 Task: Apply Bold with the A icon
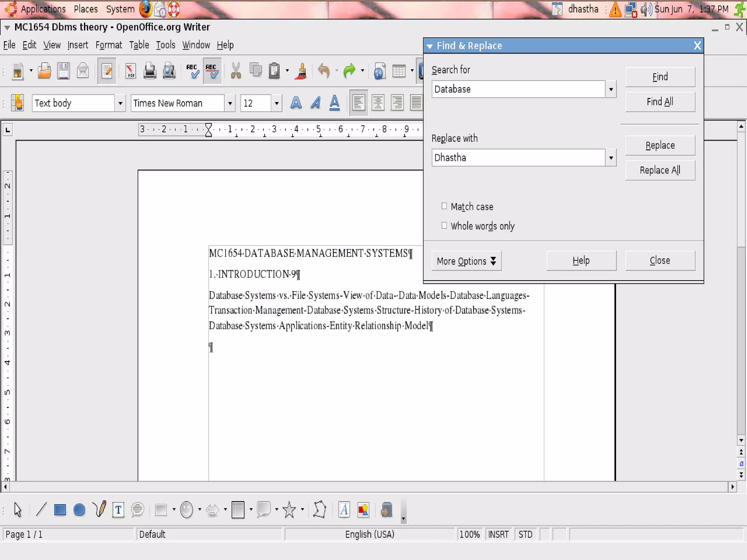click(296, 103)
